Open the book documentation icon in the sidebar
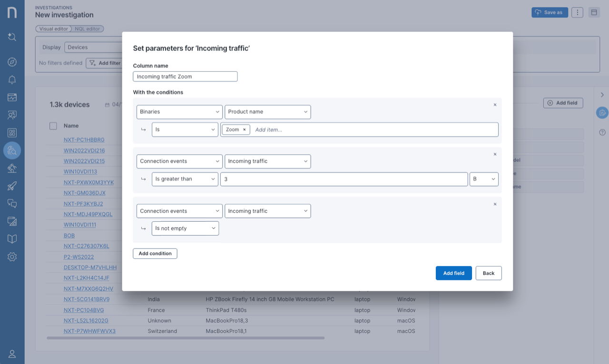Viewport: 609px width, 364px height. click(12, 239)
